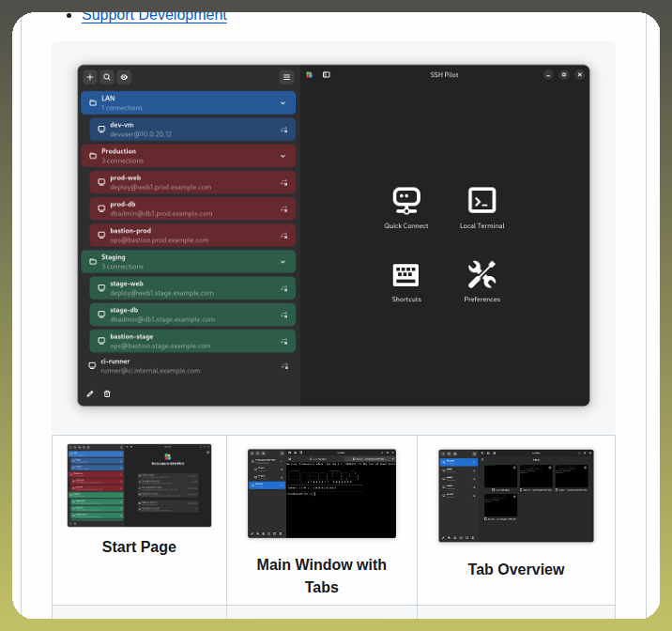The height and width of the screenshot is (631, 672).
Task: Collapse the LAN group chevron
Action: (x=283, y=103)
